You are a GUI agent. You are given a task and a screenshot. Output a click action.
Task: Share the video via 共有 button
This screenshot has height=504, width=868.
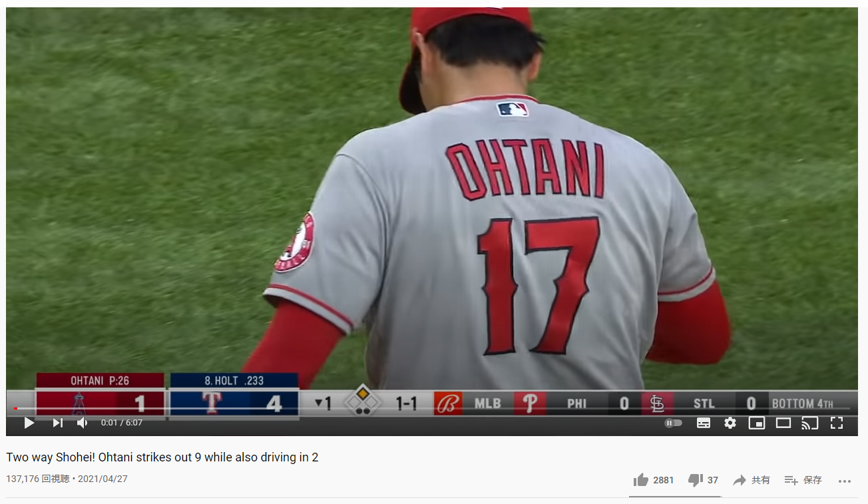(752, 480)
